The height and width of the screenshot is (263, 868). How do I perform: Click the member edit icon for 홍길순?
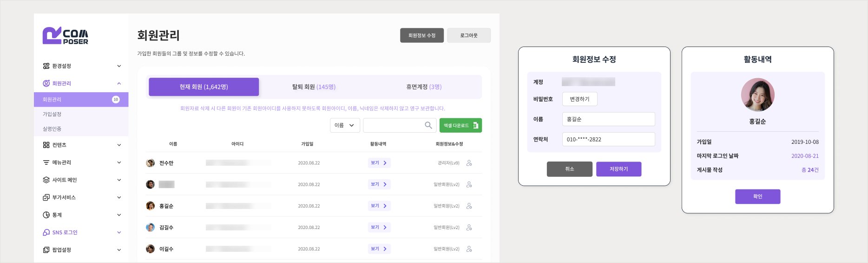469,206
